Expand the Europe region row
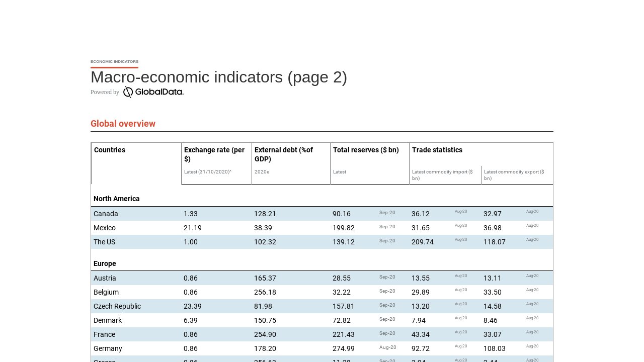The width and height of the screenshot is (644, 362). (105, 263)
